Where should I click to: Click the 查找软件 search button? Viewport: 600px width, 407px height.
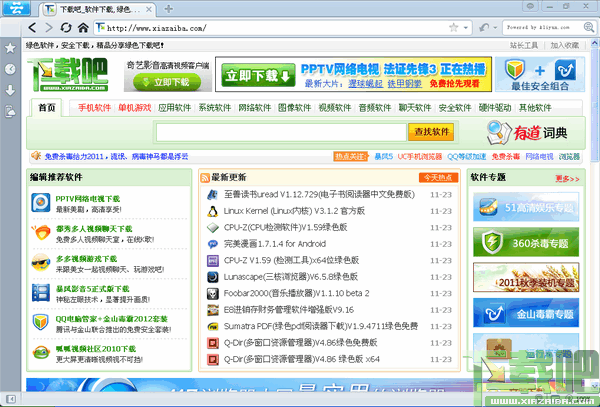tap(431, 132)
